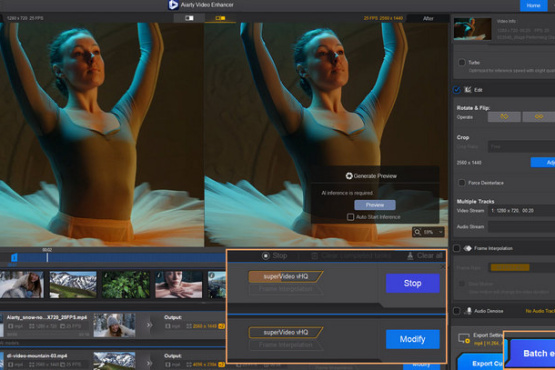
Task: Click the Batch export button
Action: pyautogui.click(x=531, y=353)
